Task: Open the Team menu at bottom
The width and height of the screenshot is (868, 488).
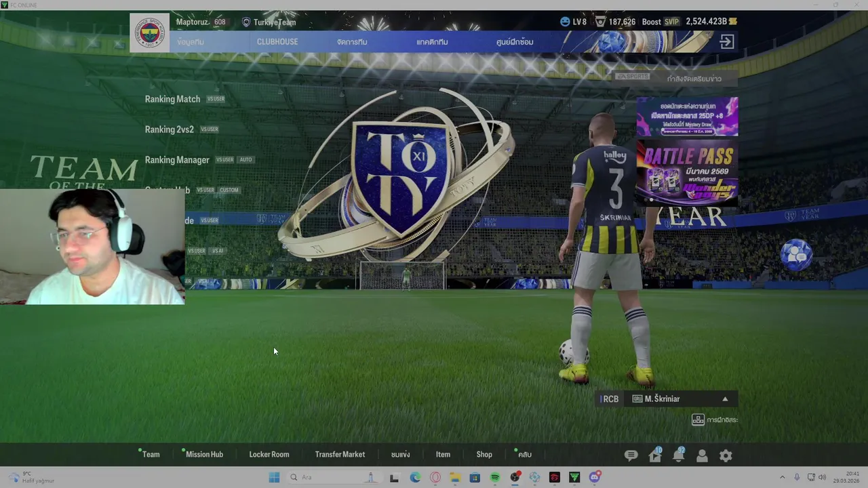Action: [151, 455]
